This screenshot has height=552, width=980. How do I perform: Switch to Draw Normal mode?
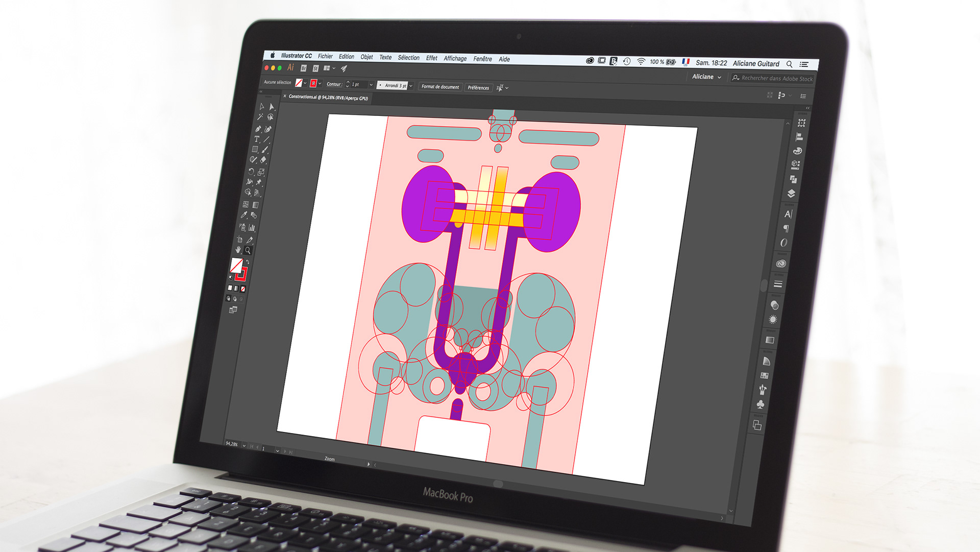click(x=228, y=298)
